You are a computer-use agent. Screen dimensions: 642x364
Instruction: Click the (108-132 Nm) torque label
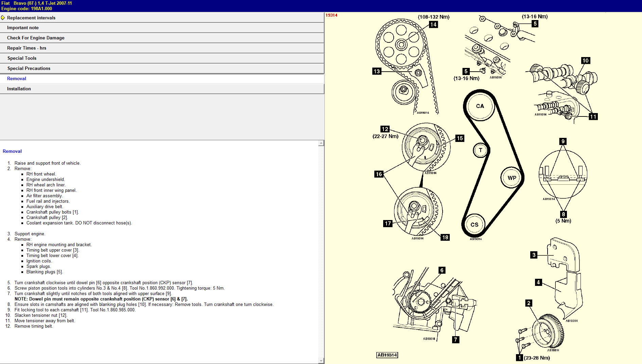(x=434, y=17)
